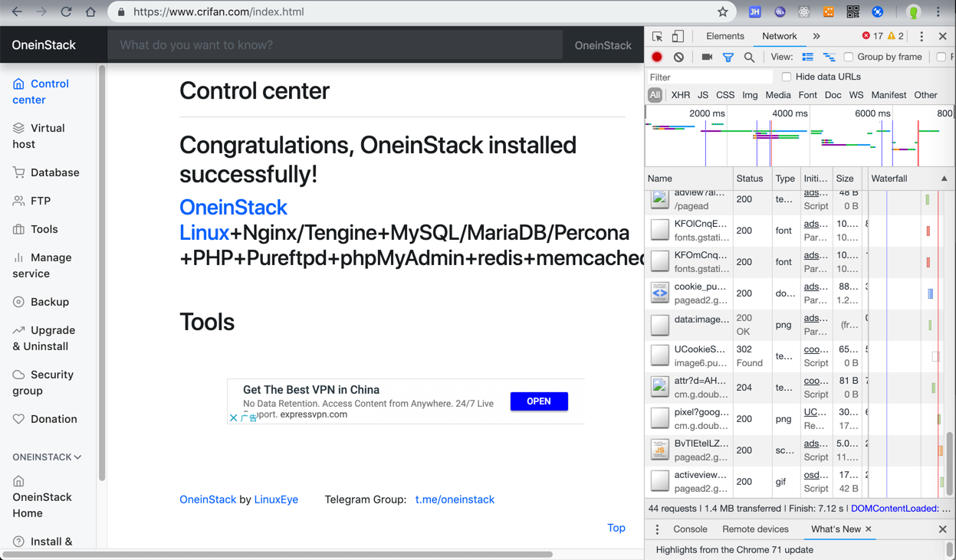Toggle the device toolbar icon
Viewport: 956px width, 560px height.
point(678,36)
